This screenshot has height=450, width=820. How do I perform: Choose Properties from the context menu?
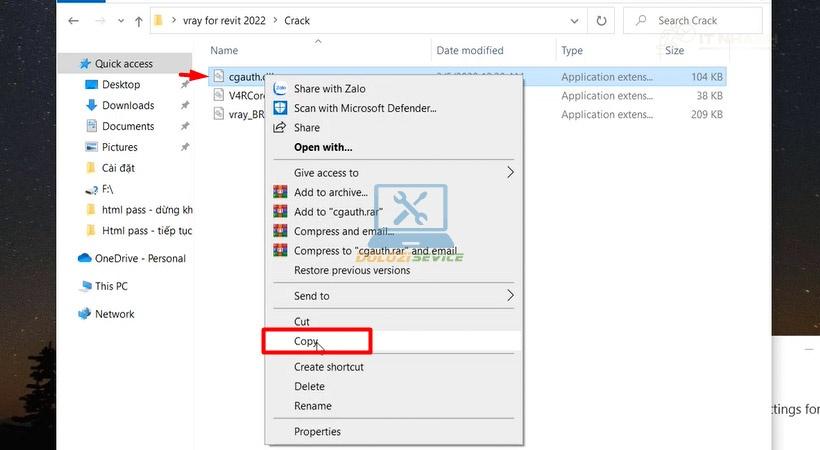[317, 432]
